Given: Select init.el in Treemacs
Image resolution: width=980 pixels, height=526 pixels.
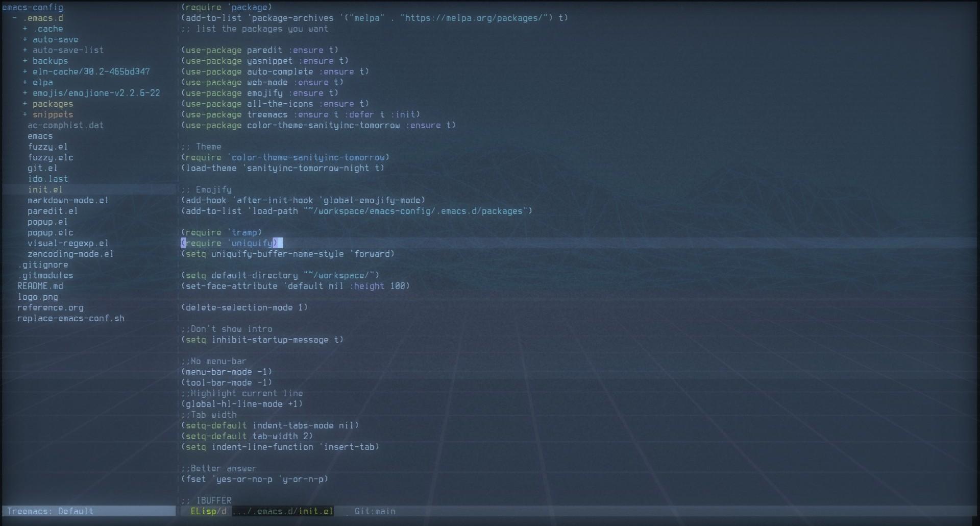Looking at the screenshot, I should (45, 189).
